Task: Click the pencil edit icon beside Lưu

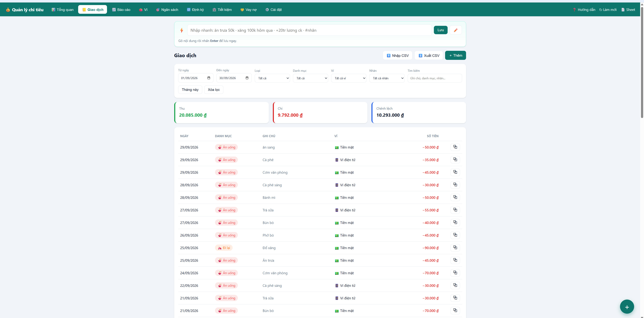Action: [x=455, y=30]
